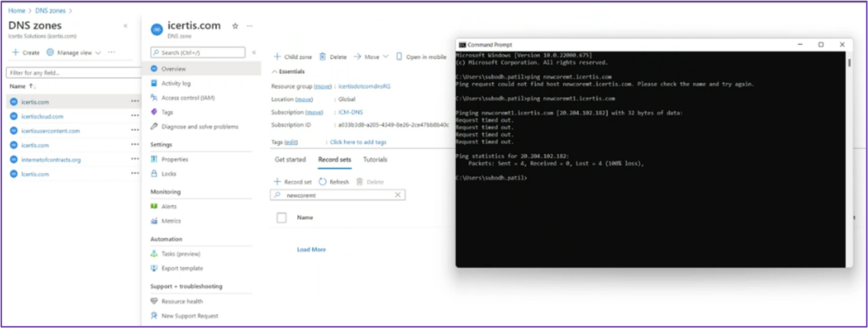Click the Refresh record sets icon

(323, 182)
